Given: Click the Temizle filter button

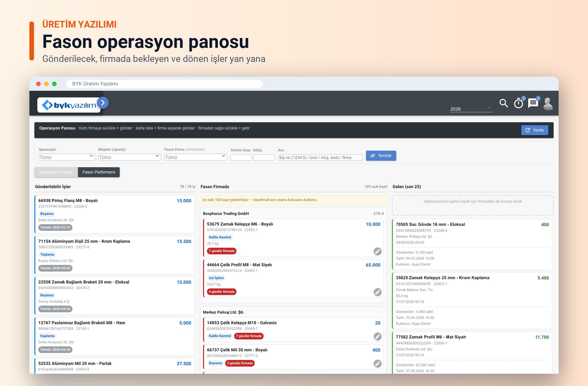Looking at the screenshot, I should tap(381, 155).
